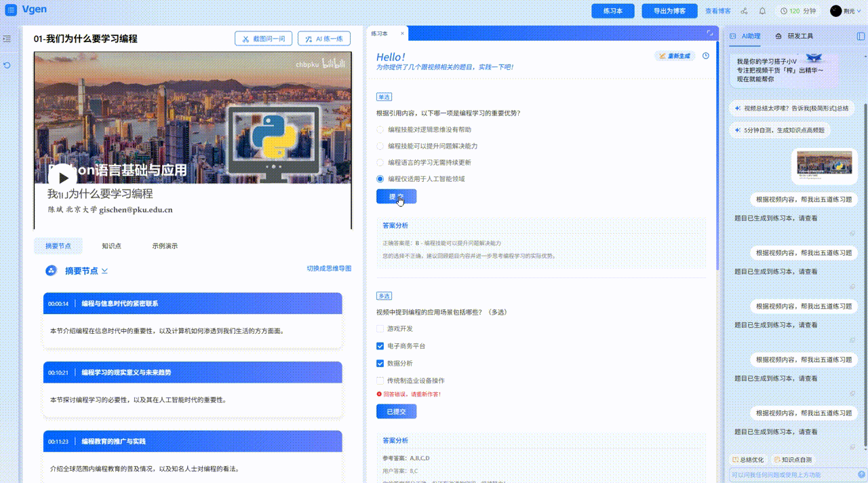Switch to the 研发工具 tab
This screenshot has height=483, width=868.
tap(794, 36)
